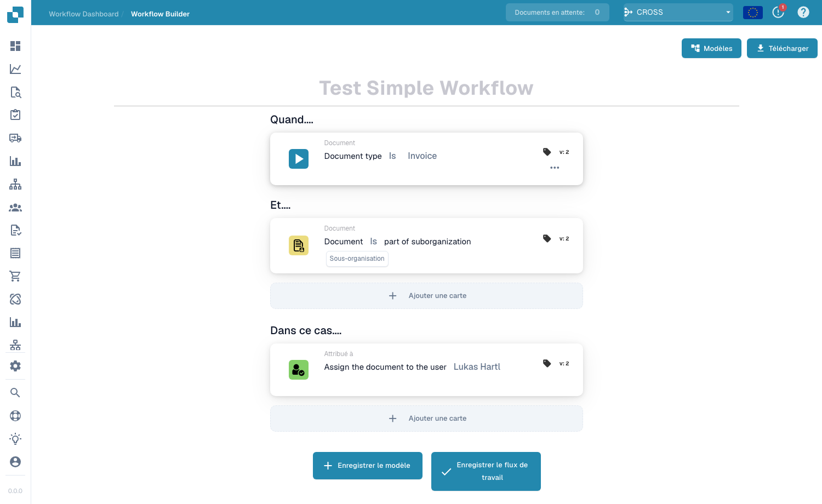Click the tag icon on Assign user card
Screen dimensions: 822x504
547,363
